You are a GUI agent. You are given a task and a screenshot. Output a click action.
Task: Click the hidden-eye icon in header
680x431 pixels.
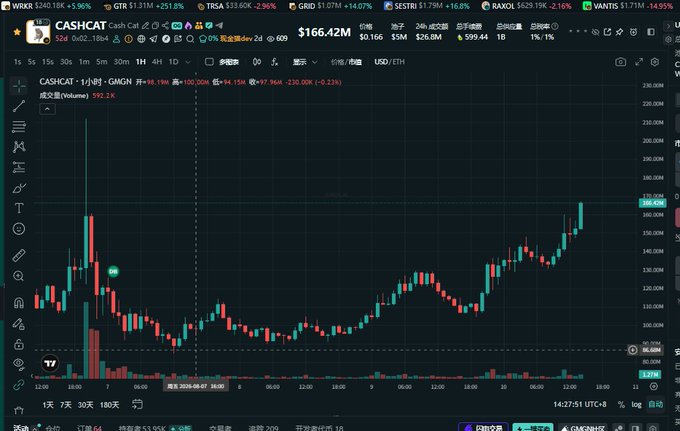pyautogui.click(x=595, y=32)
